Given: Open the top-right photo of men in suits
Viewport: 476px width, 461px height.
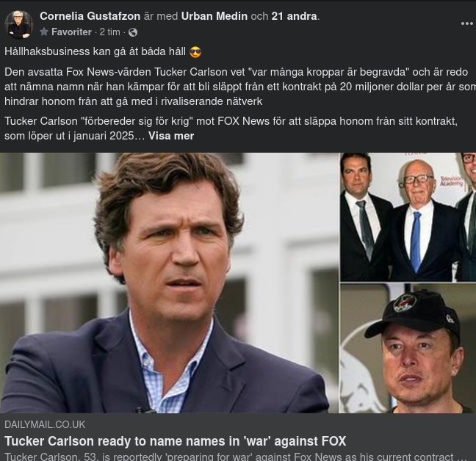Looking at the screenshot, I should (x=408, y=217).
